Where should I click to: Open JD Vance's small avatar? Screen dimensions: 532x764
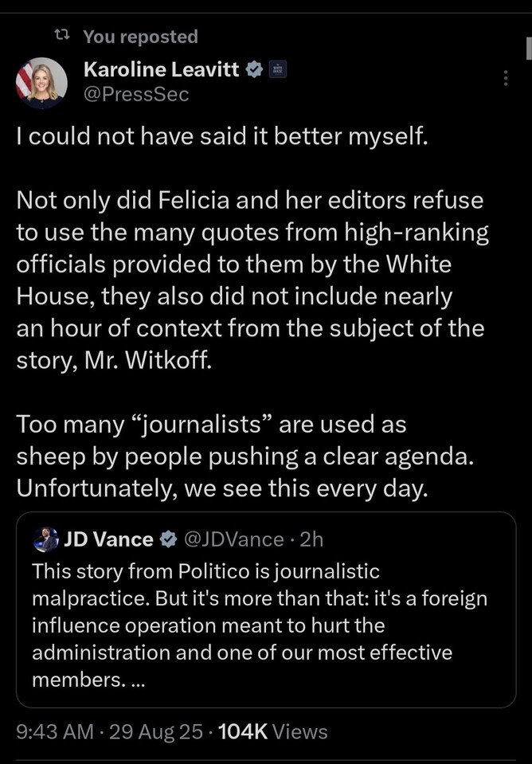pos(46,539)
